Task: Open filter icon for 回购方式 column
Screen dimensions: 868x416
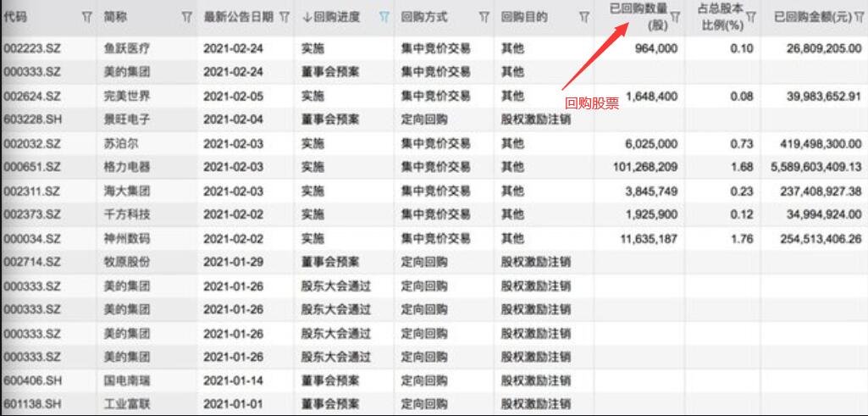Action: pyautogui.click(x=484, y=18)
